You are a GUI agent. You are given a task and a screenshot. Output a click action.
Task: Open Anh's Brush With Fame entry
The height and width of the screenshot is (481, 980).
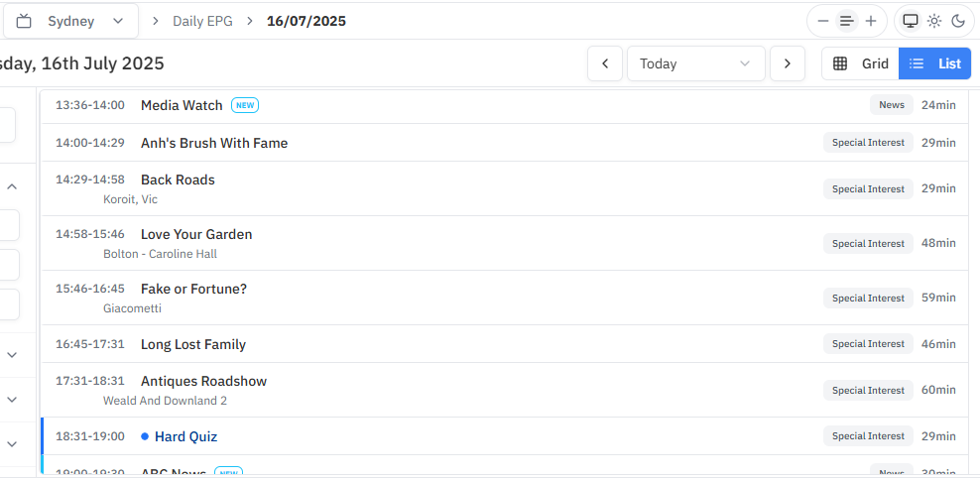(x=504, y=143)
